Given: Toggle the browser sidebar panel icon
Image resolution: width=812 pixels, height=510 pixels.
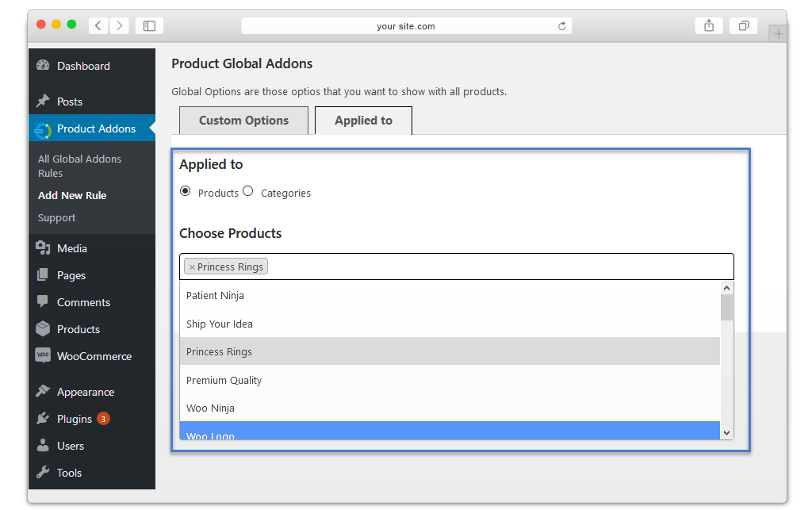Looking at the screenshot, I should (x=149, y=25).
